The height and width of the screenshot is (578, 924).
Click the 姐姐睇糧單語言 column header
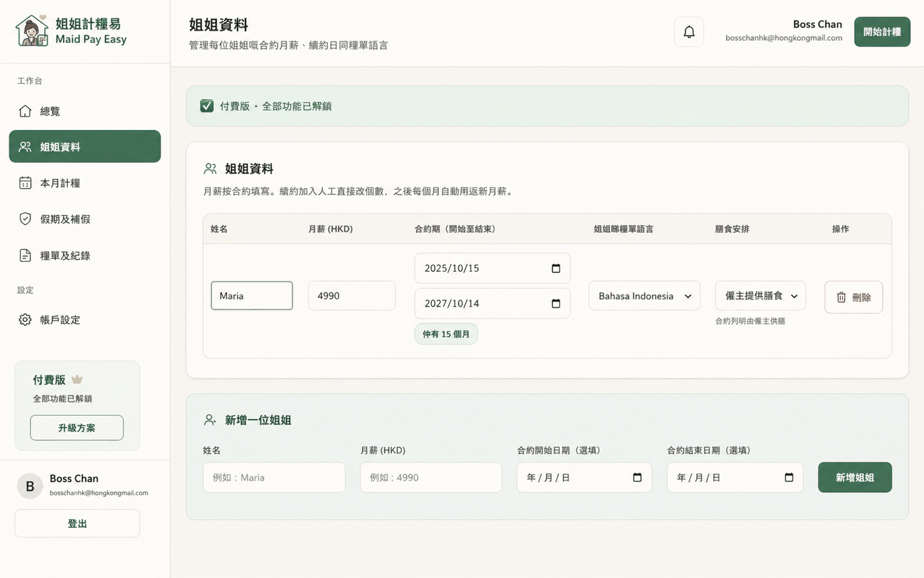[x=624, y=229]
